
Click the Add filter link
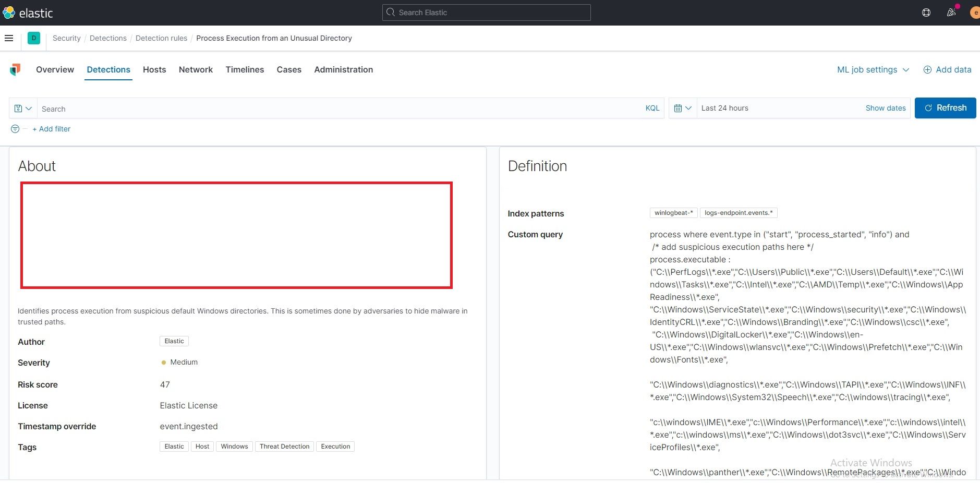point(51,129)
